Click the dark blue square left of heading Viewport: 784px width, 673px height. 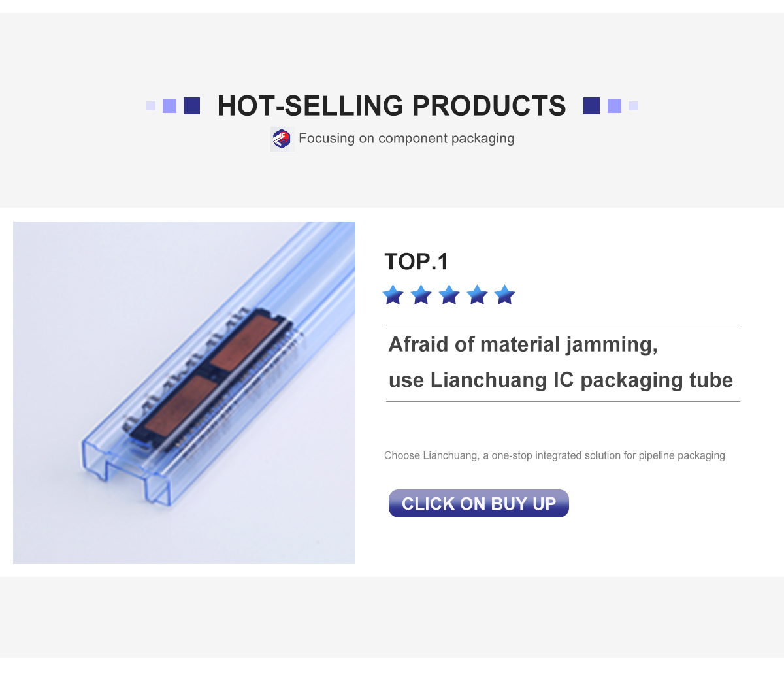(x=191, y=106)
